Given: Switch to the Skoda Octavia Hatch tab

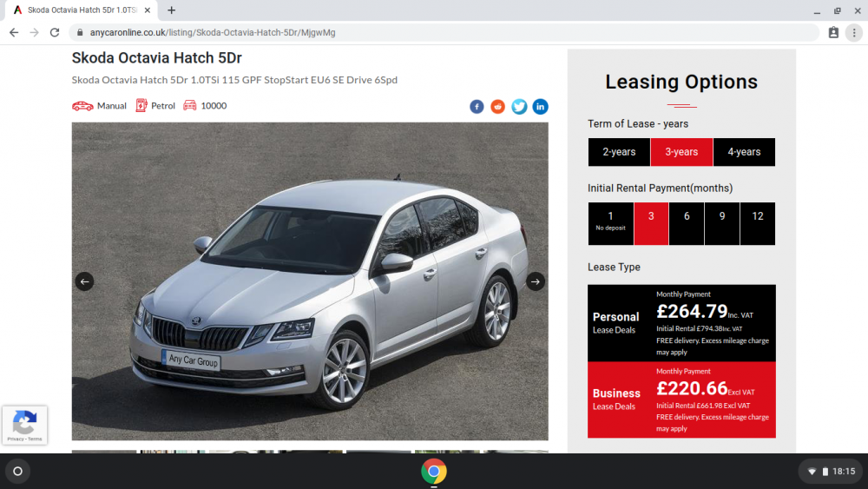Looking at the screenshot, I should point(82,10).
